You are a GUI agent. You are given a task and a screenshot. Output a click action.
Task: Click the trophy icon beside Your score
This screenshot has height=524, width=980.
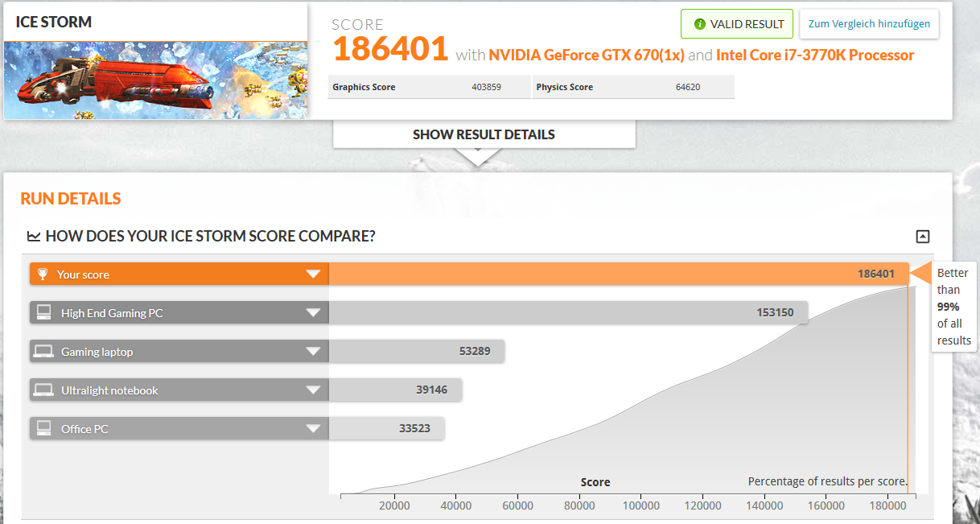(x=43, y=274)
